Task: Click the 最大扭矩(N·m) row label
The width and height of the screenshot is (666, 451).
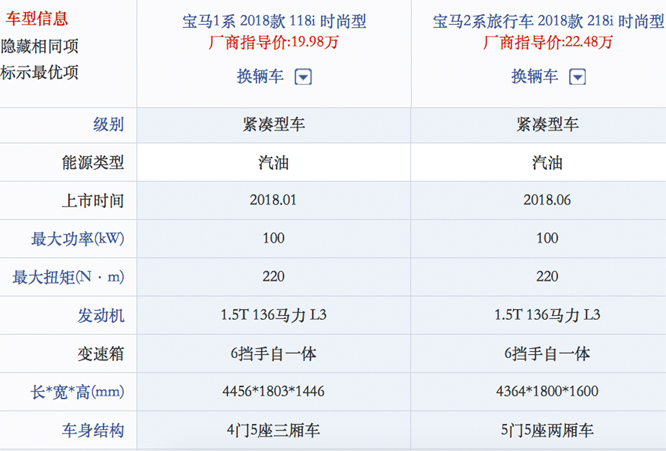Action: (x=68, y=277)
